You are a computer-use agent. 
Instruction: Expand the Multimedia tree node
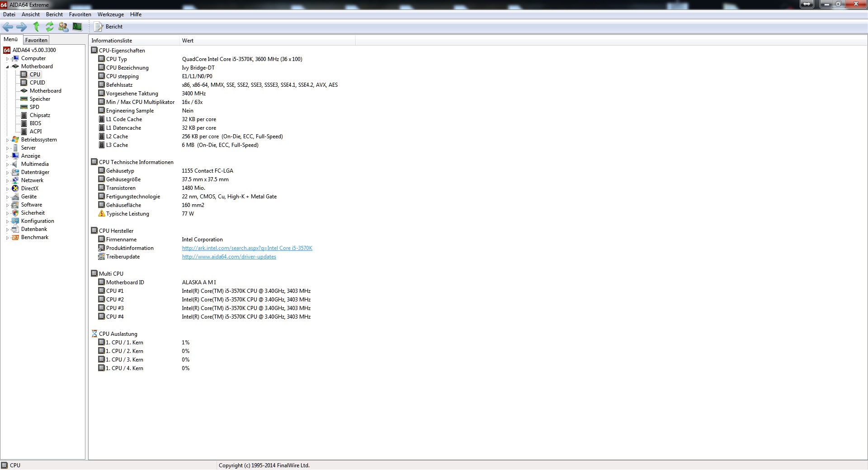pos(7,164)
